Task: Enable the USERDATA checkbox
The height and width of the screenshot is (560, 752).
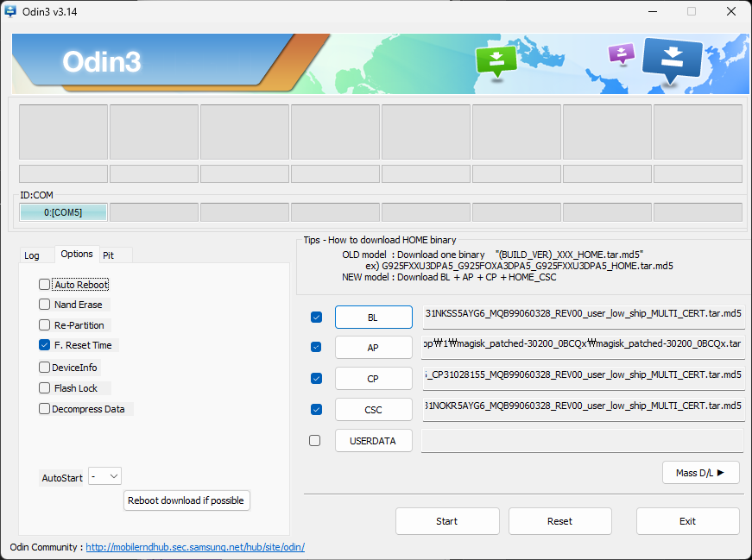Action: coord(314,440)
